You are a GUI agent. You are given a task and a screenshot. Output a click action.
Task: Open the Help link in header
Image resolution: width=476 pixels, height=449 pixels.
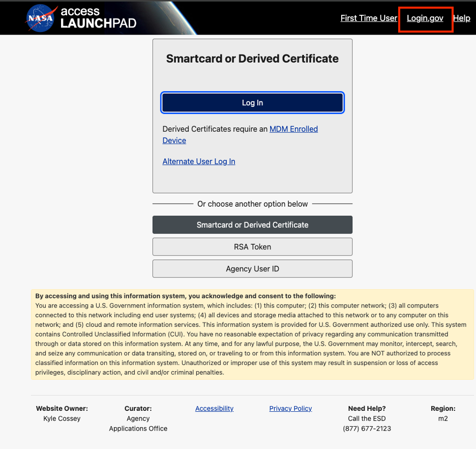pyautogui.click(x=461, y=18)
